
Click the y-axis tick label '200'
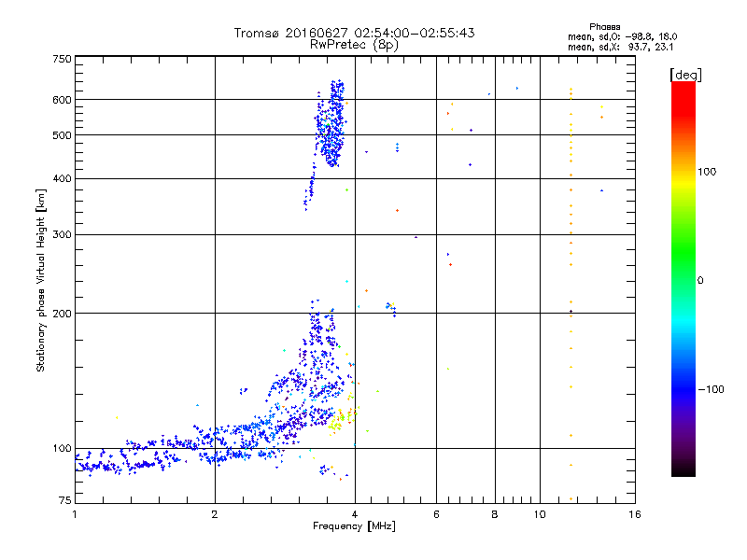click(x=62, y=314)
